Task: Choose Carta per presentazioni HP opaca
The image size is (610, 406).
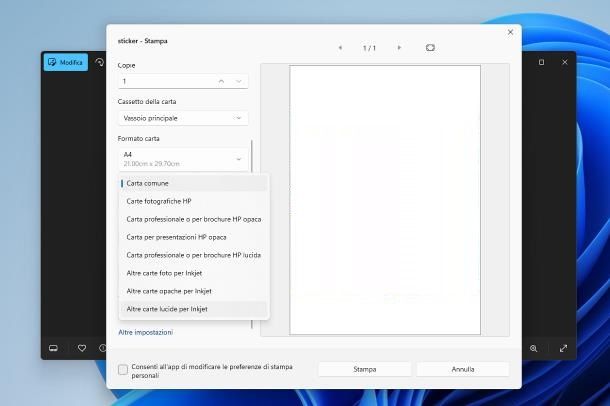Action: click(194, 237)
